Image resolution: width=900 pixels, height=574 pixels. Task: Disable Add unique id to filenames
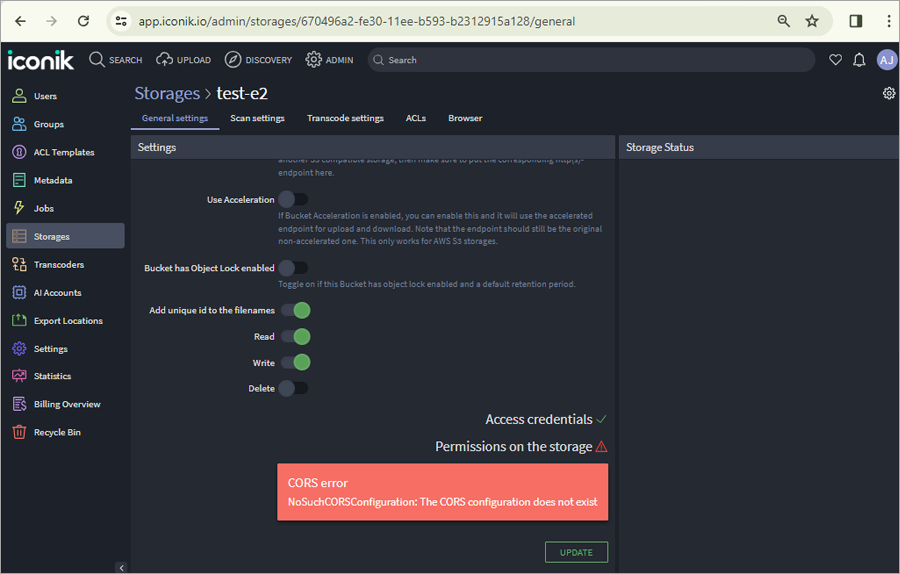point(296,310)
